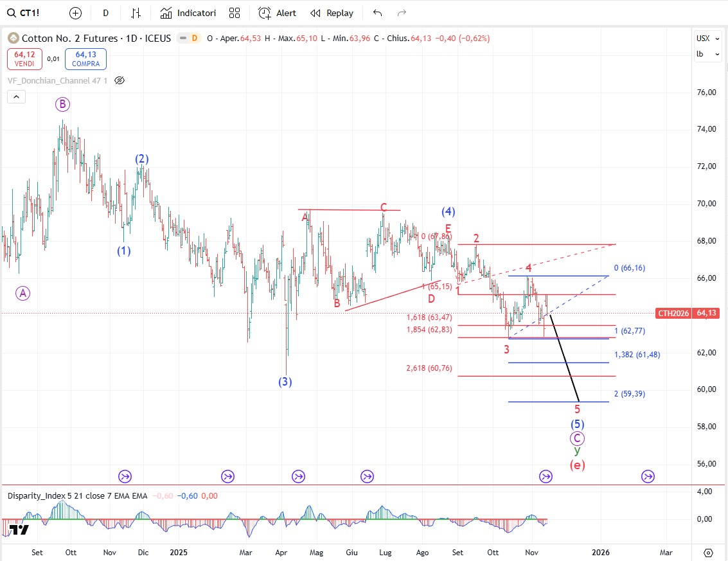Open chart time axis settings gear
728x561 pixels.
coord(708,553)
